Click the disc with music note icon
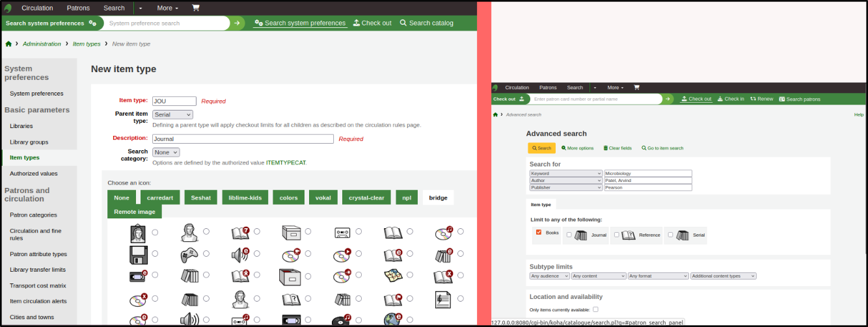Screen dimensions: 868x327 [x=444, y=231]
